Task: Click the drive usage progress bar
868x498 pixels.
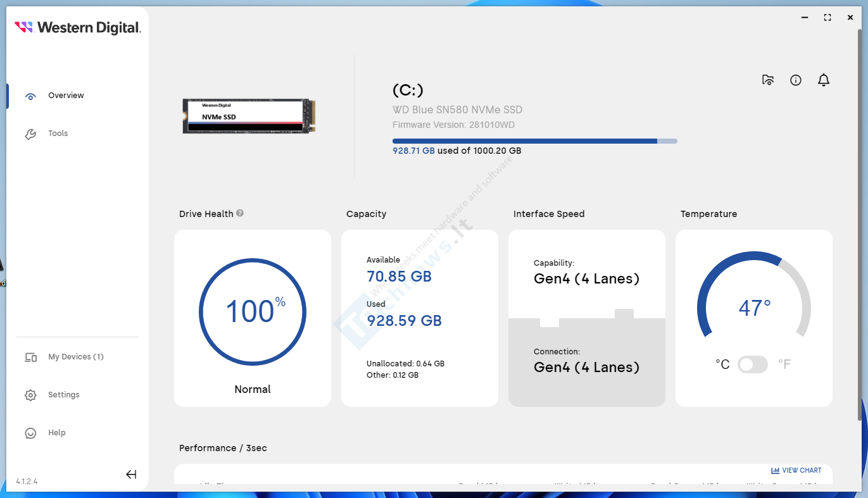Action: pos(535,141)
